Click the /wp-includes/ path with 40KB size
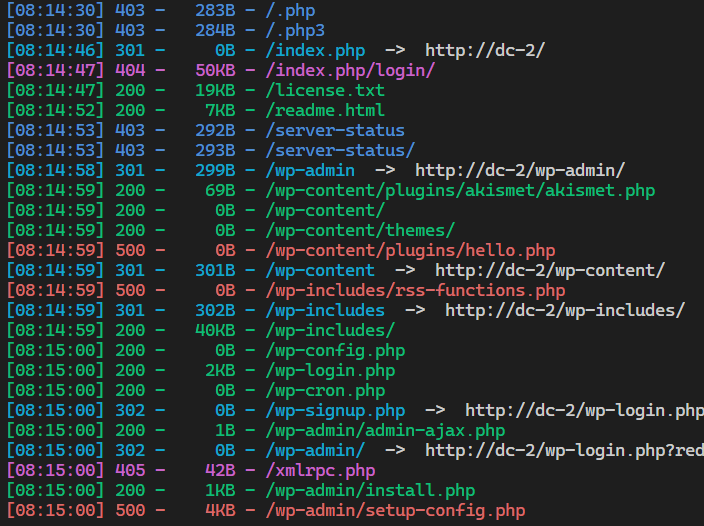Screen dimensions: 704x526 [330, 330]
